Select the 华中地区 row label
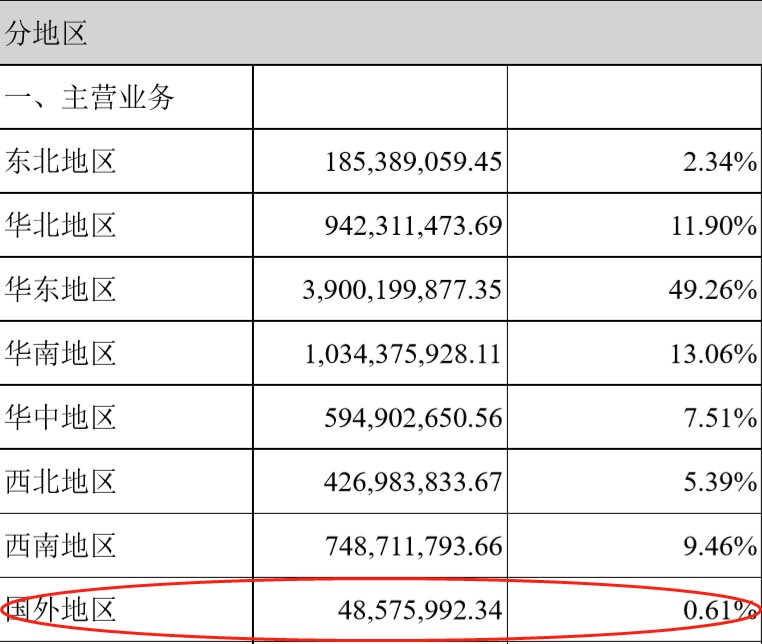Image resolution: width=762 pixels, height=644 pixels. coord(61,417)
